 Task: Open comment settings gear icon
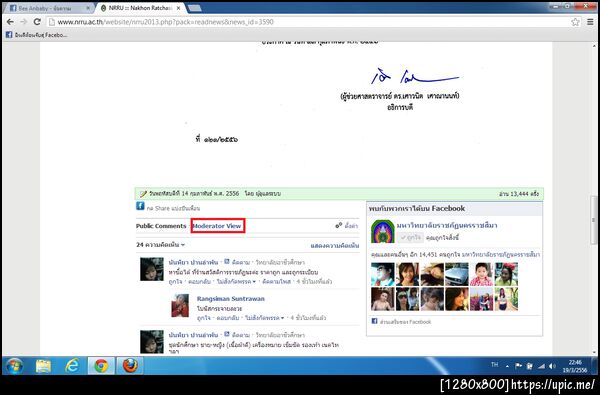pos(339,225)
